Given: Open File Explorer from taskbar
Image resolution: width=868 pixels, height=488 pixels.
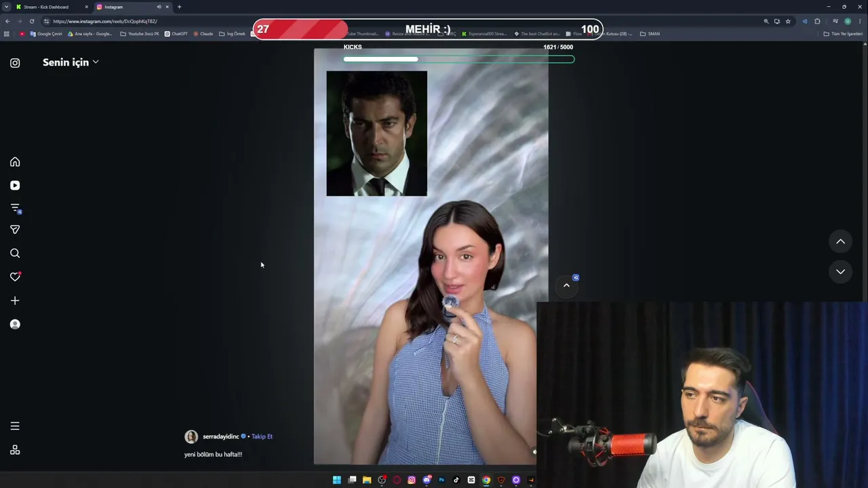Looking at the screenshot, I should coord(367,480).
